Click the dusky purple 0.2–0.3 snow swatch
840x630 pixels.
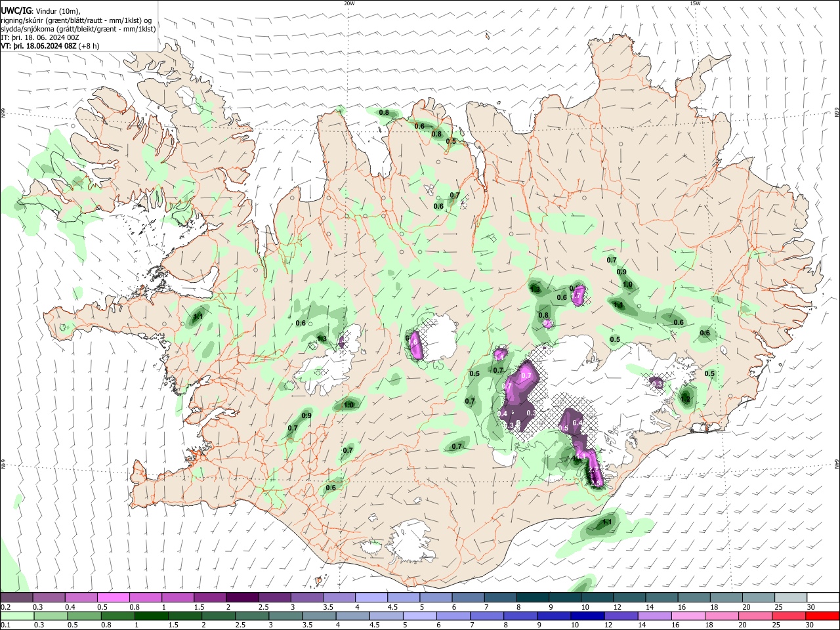point(16,597)
